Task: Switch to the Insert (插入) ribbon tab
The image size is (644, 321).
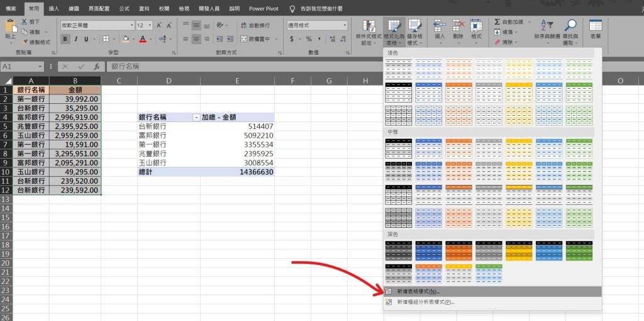Action: click(x=54, y=8)
